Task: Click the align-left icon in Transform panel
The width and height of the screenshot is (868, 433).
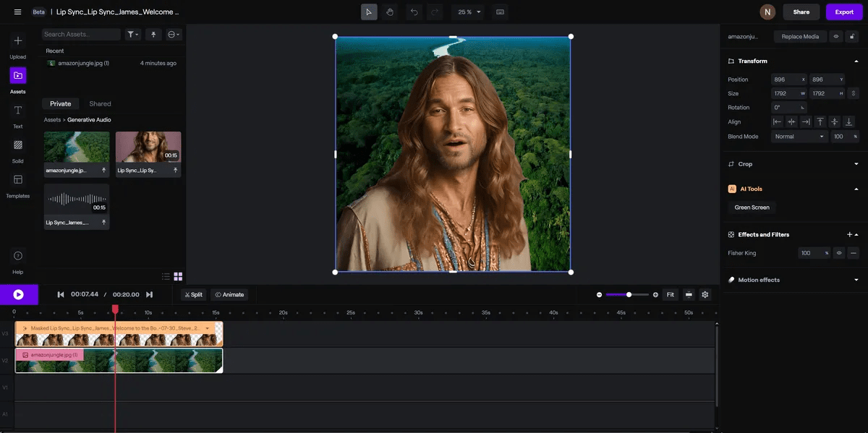Action: [x=776, y=121]
